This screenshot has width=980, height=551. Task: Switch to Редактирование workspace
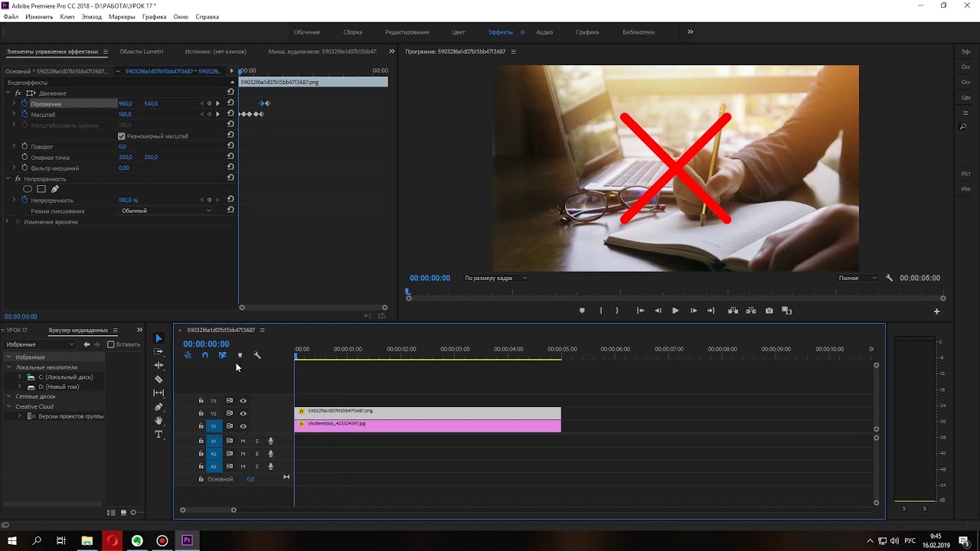pos(407,32)
